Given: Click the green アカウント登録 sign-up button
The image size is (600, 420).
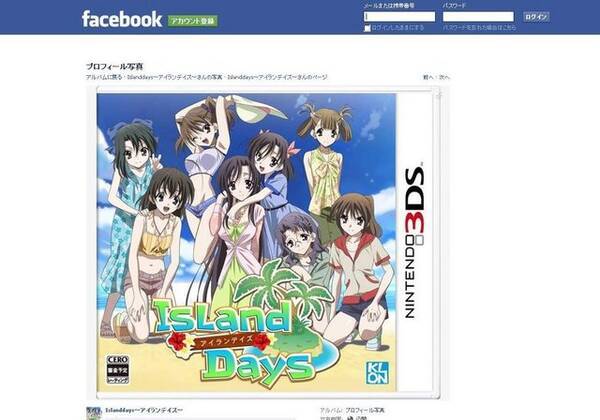Looking at the screenshot, I should 192,21.
